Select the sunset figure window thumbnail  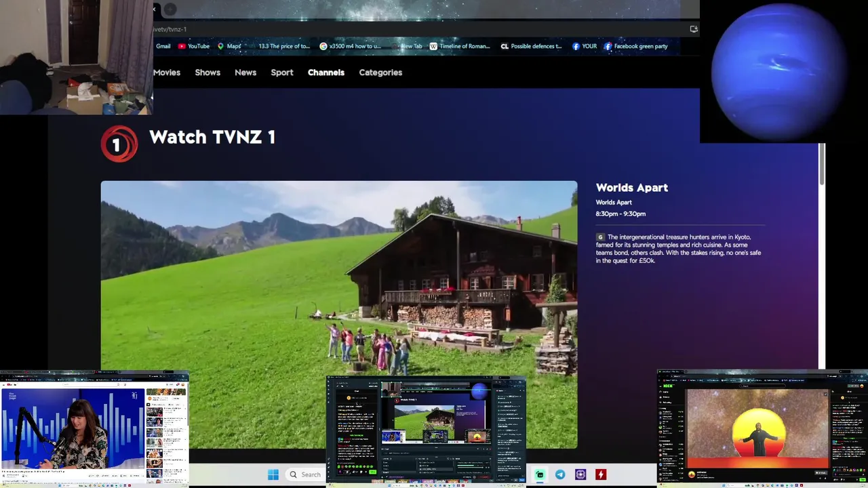763,428
